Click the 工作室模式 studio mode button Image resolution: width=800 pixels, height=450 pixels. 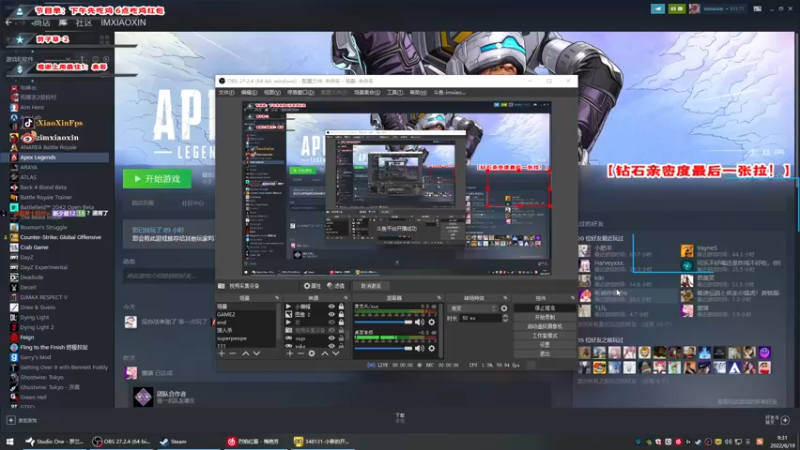(544, 336)
